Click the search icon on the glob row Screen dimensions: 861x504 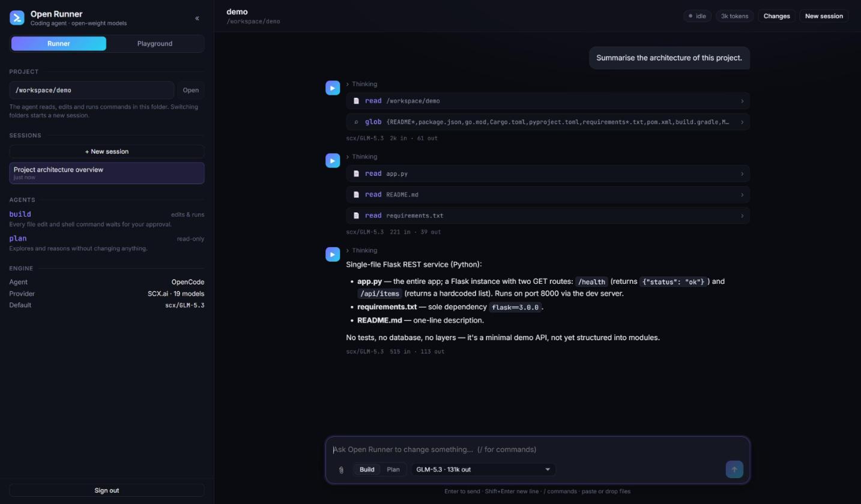click(356, 122)
